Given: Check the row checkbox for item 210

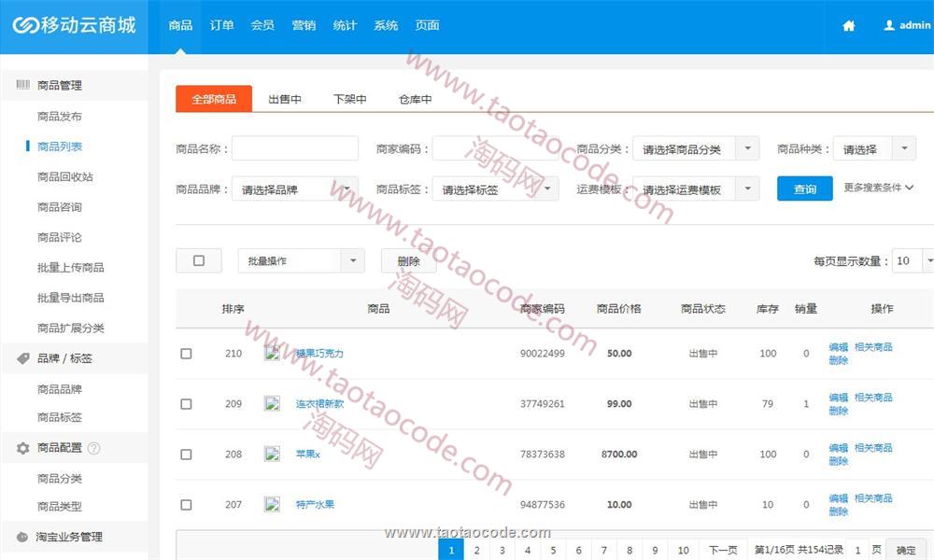Looking at the screenshot, I should [x=186, y=354].
